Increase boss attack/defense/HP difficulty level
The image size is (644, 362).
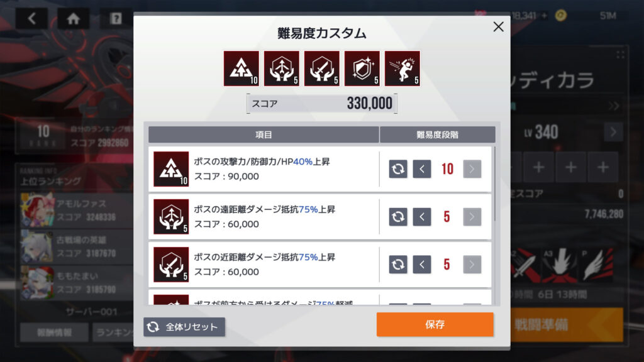point(472,168)
